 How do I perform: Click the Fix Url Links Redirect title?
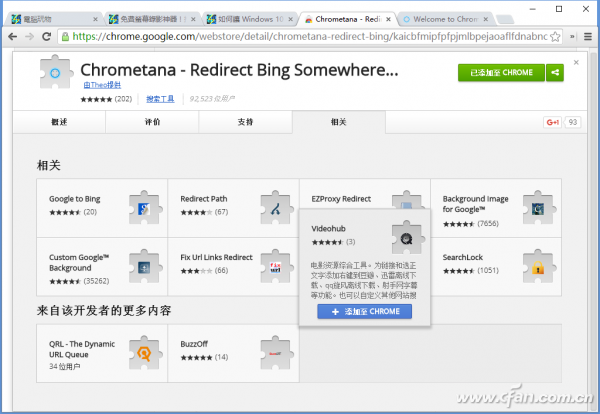click(217, 258)
